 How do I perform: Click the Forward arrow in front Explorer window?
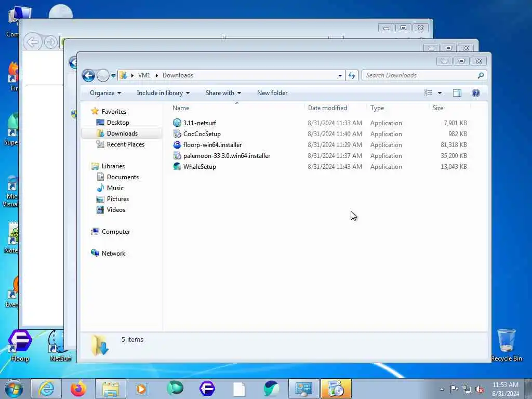(103, 75)
